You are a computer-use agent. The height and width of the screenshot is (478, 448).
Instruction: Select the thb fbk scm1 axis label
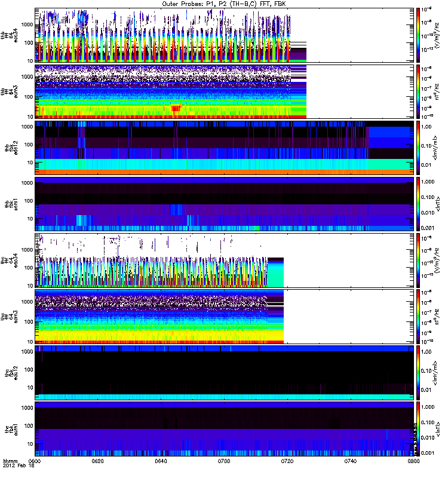pyautogui.click(x=11, y=204)
